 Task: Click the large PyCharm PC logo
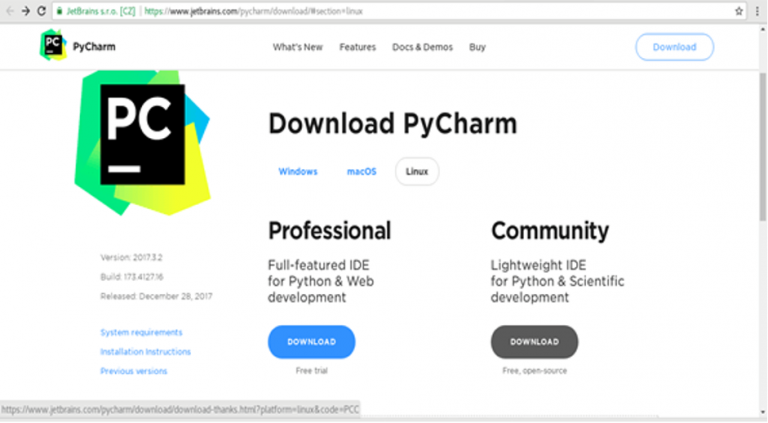142,142
